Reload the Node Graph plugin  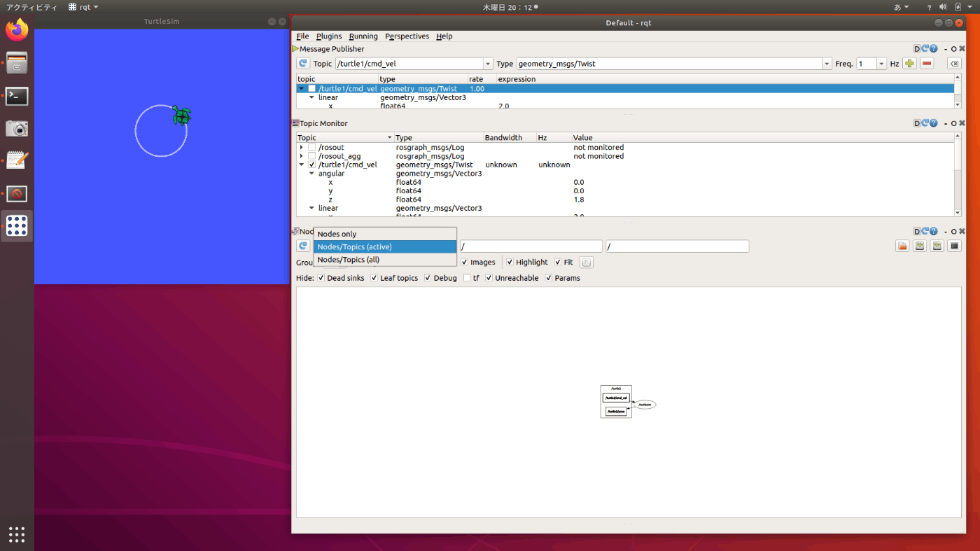tap(925, 231)
